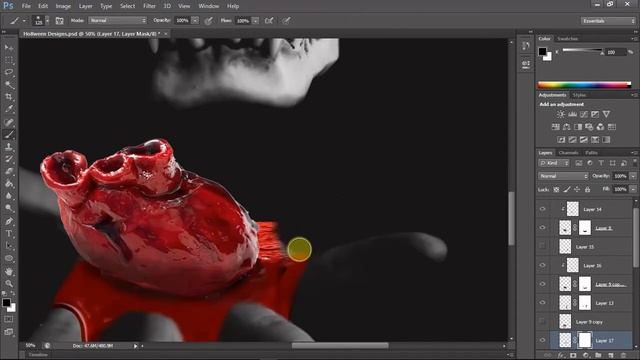
Task: Show Layer 9 copy via visibility box
Action: 542,322
